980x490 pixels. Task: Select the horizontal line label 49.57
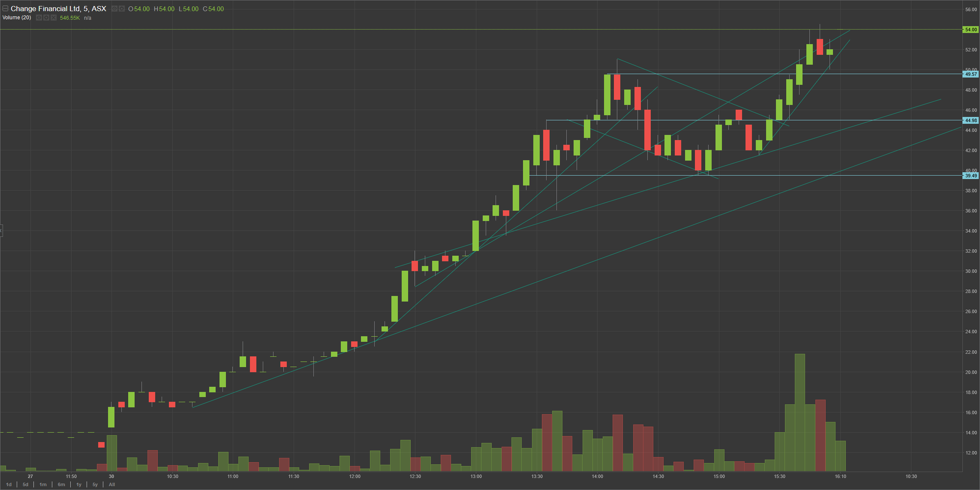click(970, 74)
